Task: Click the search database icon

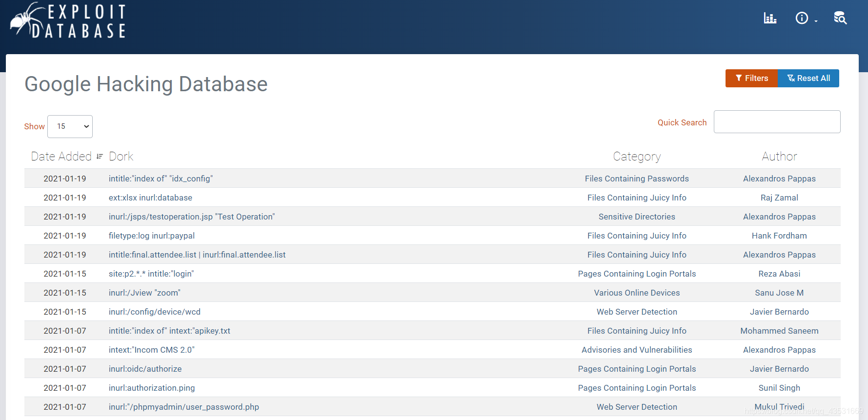Action: (x=840, y=19)
